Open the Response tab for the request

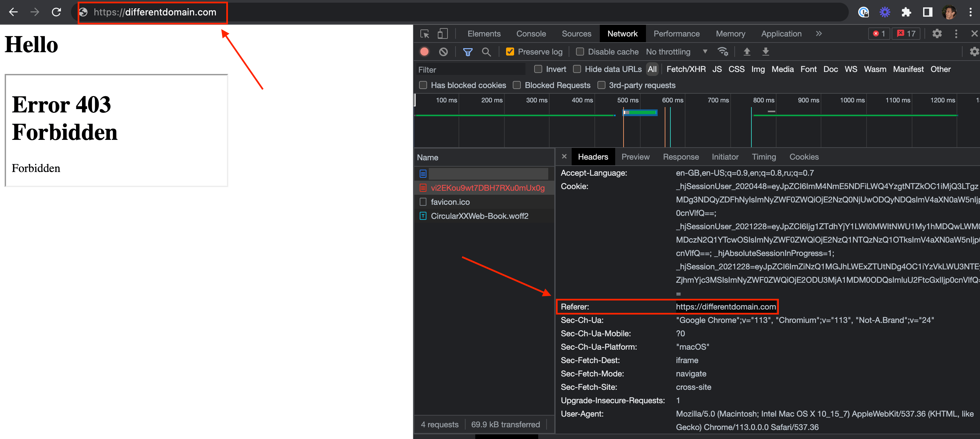680,156
